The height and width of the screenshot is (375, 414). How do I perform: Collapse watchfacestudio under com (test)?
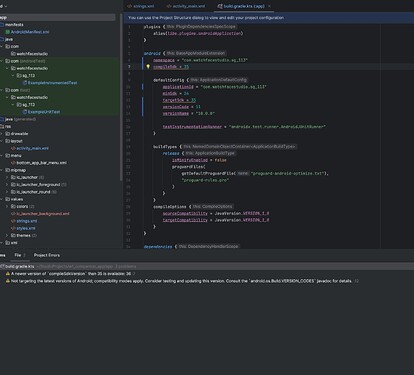click(x=7, y=97)
